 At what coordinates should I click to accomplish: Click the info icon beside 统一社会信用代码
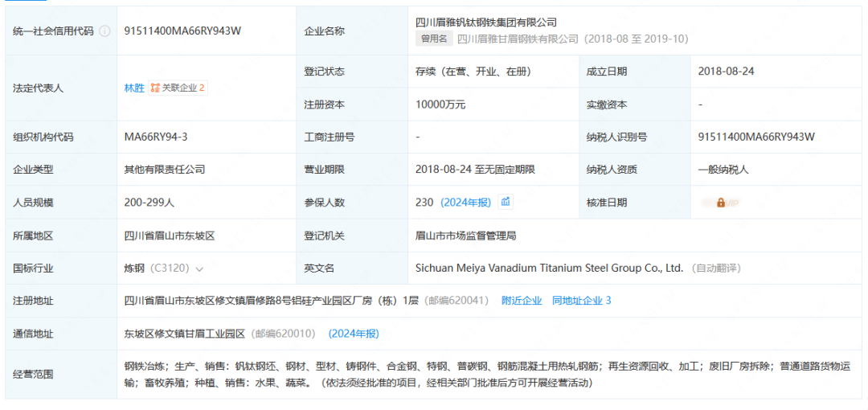[104, 31]
